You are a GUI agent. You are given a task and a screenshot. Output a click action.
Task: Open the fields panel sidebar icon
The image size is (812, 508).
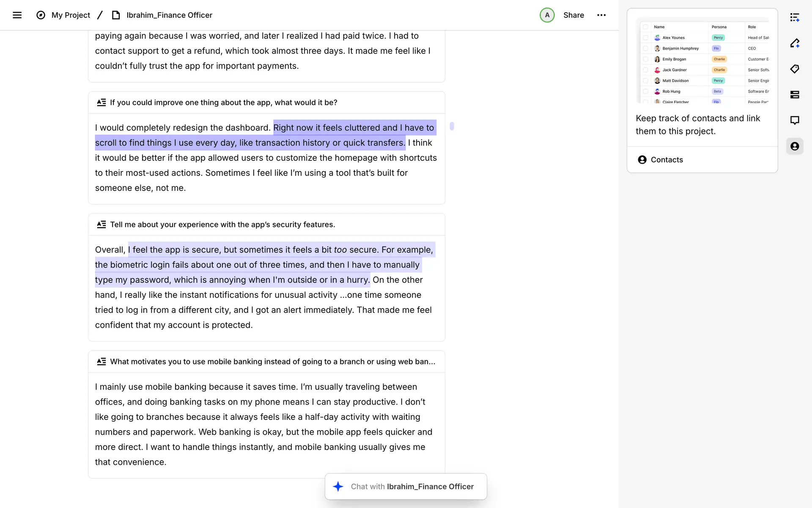(x=795, y=95)
